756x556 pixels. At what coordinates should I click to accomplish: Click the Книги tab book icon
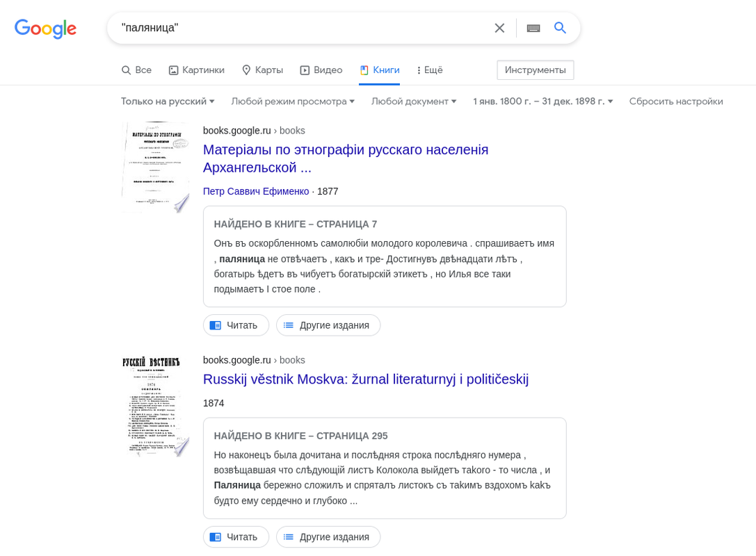coord(364,70)
